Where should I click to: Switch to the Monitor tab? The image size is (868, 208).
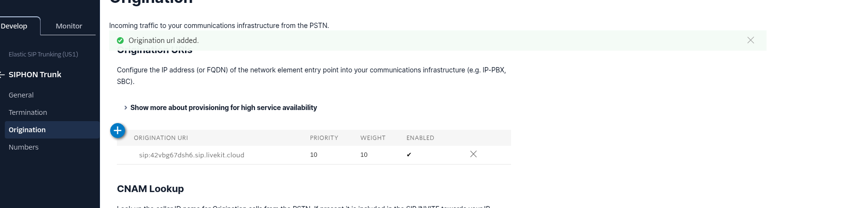[x=69, y=26]
